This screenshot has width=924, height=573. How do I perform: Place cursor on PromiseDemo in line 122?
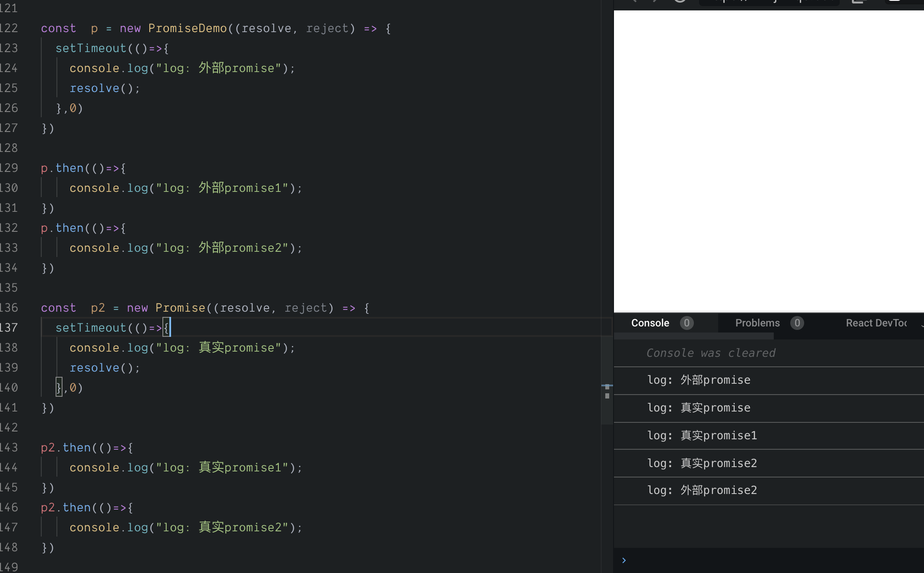point(187,29)
